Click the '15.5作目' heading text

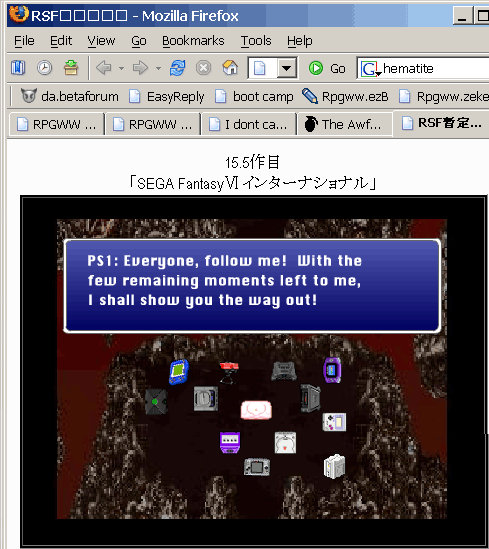tap(252, 162)
